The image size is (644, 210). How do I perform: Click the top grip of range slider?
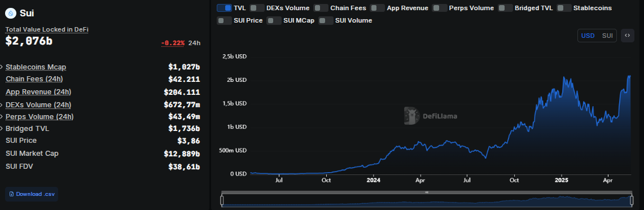[427, 193]
